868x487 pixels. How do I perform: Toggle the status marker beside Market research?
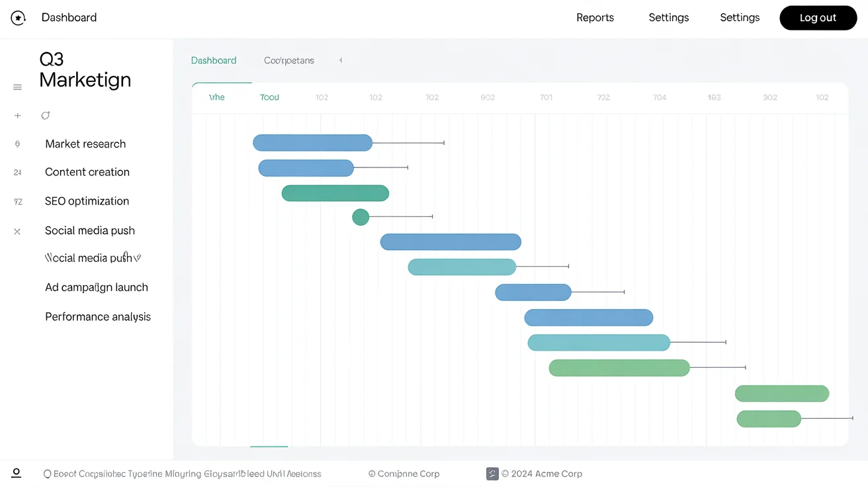tap(17, 144)
